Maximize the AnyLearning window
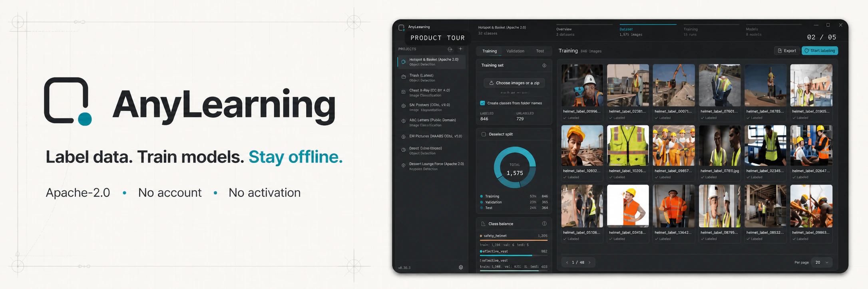The height and width of the screenshot is (289, 868). (x=828, y=25)
